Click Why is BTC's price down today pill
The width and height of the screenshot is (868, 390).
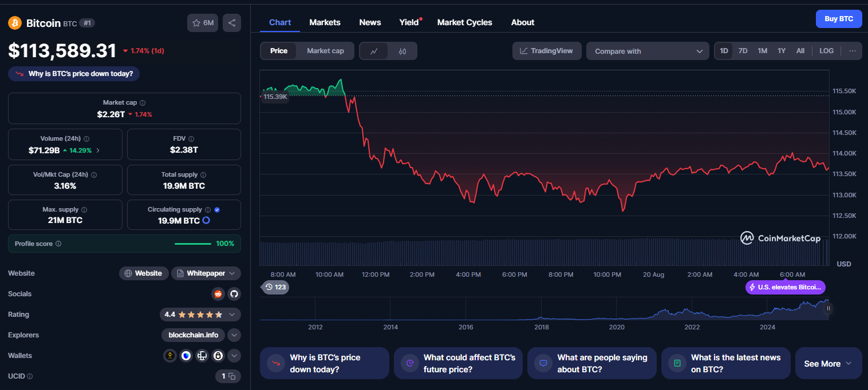point(74,74)
